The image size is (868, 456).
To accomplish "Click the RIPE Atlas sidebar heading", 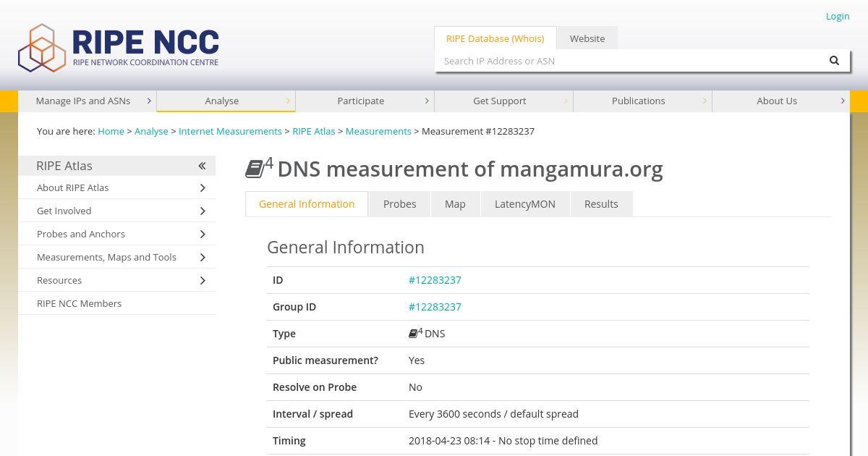I will pos(64,166).
